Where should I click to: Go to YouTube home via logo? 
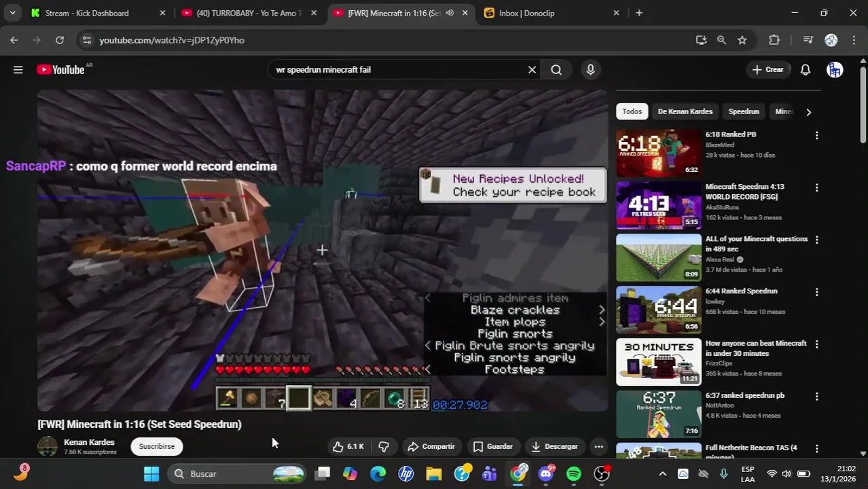(60, 69)
